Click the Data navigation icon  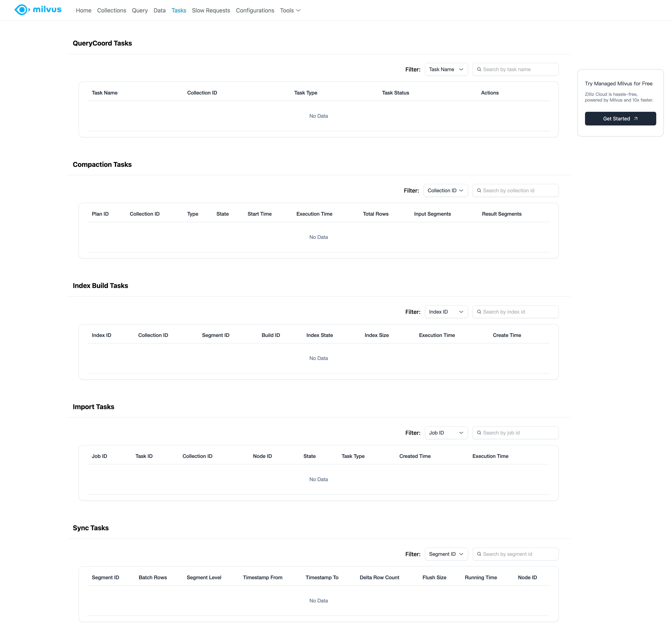click(x=158, y=10)
